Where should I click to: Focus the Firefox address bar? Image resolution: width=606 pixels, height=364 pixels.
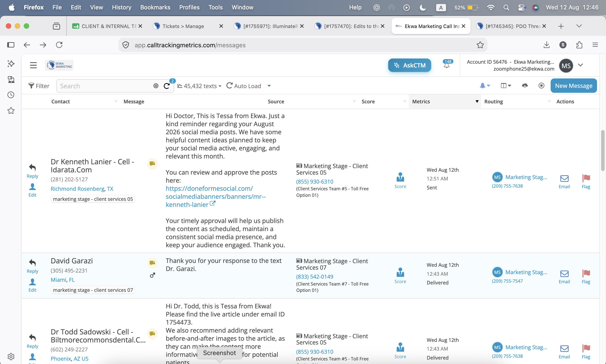pyautogui.click(x=303, y=45)
